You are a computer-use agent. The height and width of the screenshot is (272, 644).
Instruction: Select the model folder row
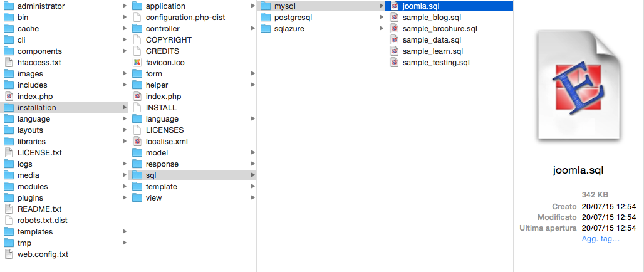[x=192, y=152]
